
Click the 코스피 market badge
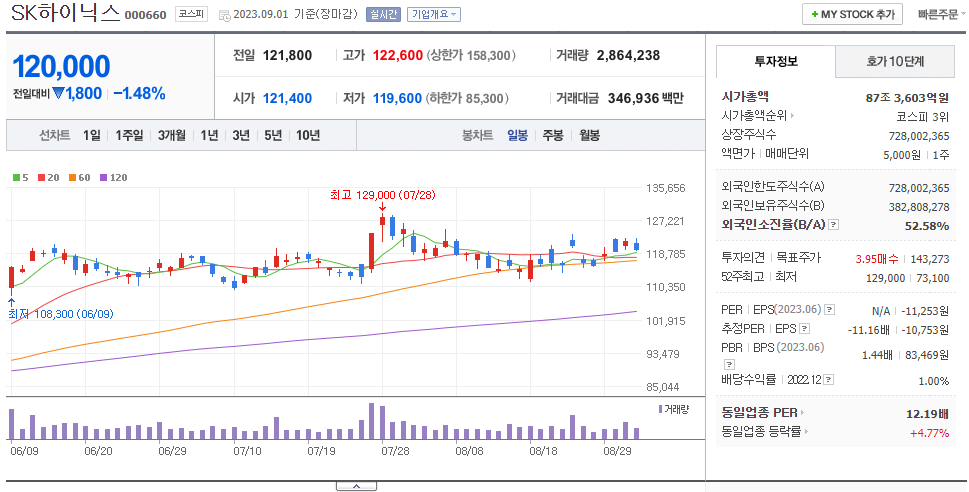pos(192,14)
